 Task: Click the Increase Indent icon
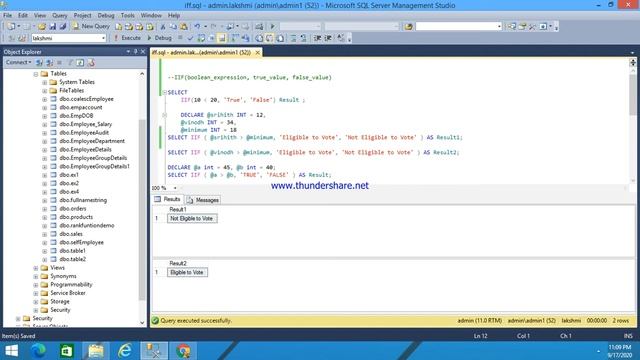tap(328, 38)
